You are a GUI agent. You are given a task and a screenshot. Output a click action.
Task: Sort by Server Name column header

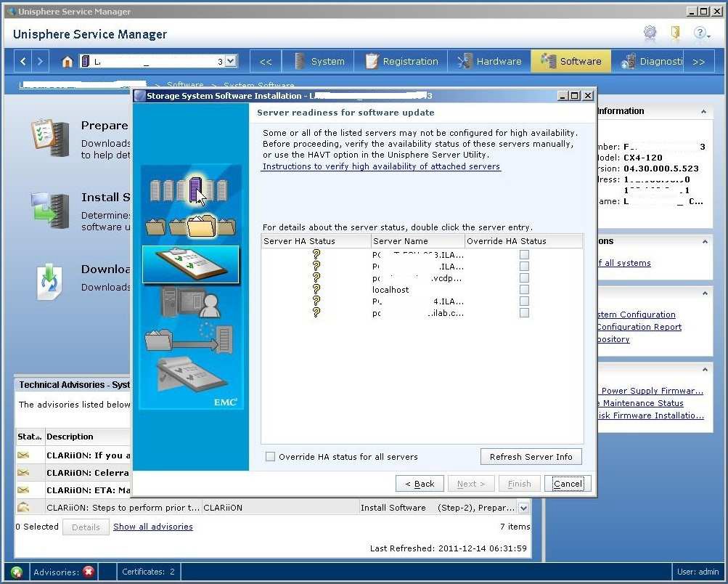click(x=417, y=241)
